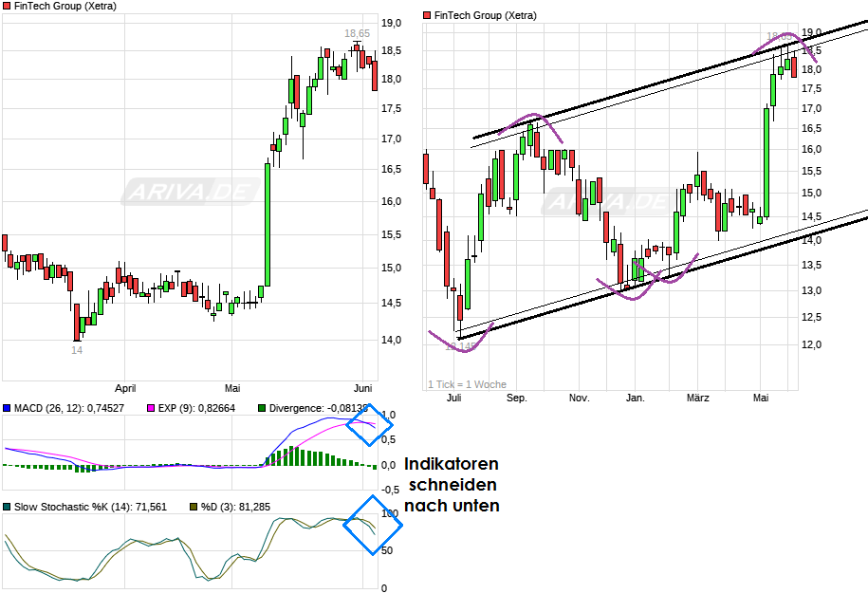Click the teal Slow Stochastic %K legend swatch

coord(7,507)
